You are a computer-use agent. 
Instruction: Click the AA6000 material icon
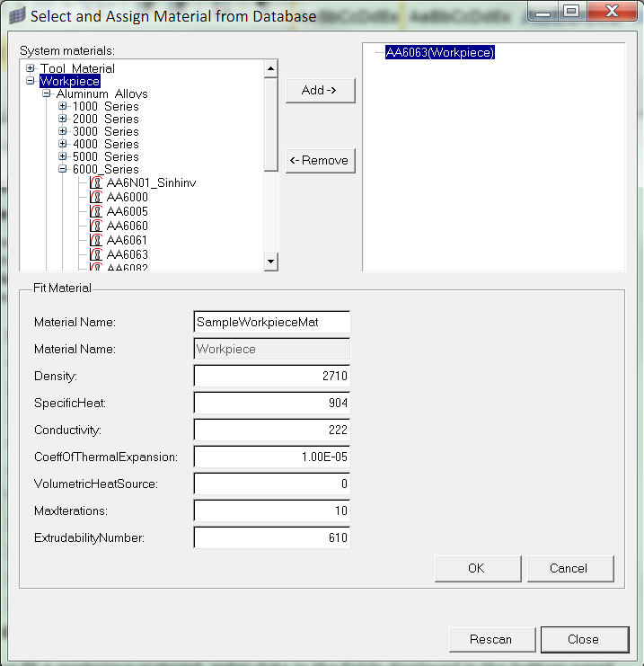(x=96, y=197)
